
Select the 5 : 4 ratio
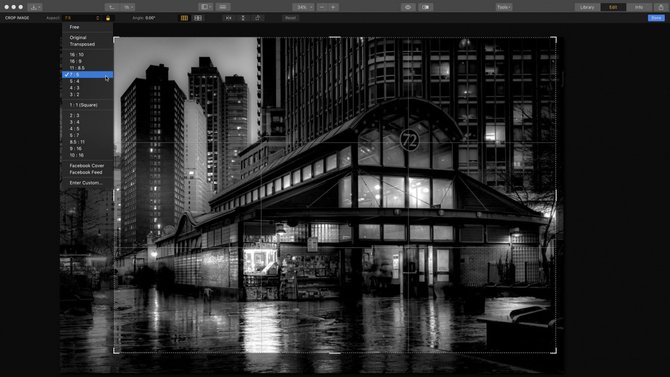(88, 81)
